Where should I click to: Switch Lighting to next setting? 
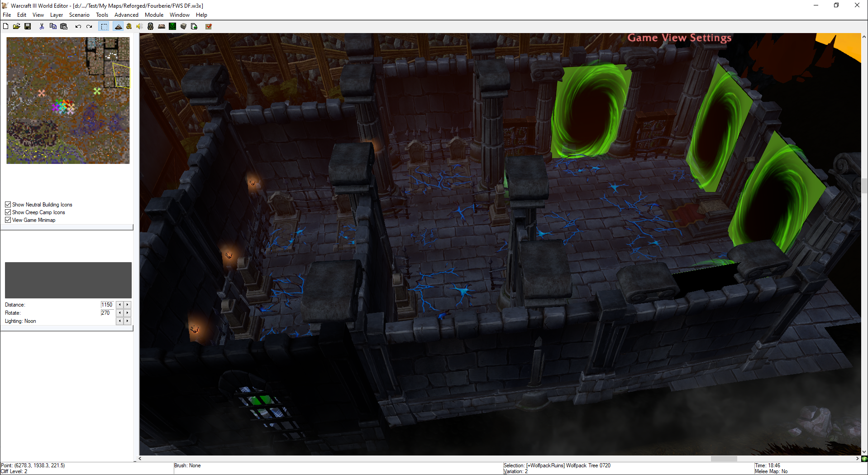coord(127,321)
